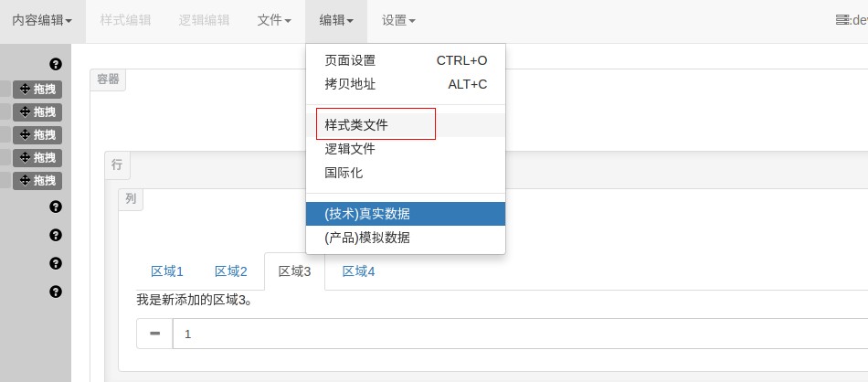The height and width of the screenshot is (382, 868).
Task: Click the fifth 拖拽 drag handle
Action: [x=37, y=180]
